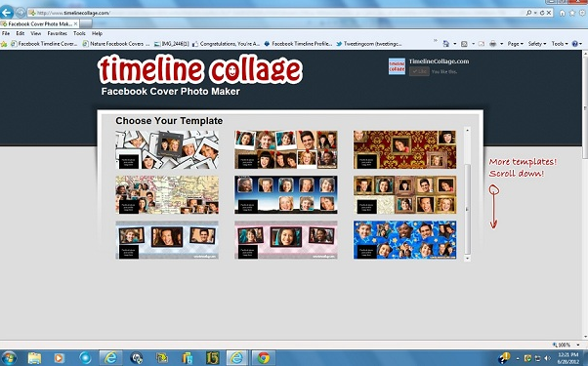
Task: Click the browser Forward arrow button
Action: click(21, 13)
